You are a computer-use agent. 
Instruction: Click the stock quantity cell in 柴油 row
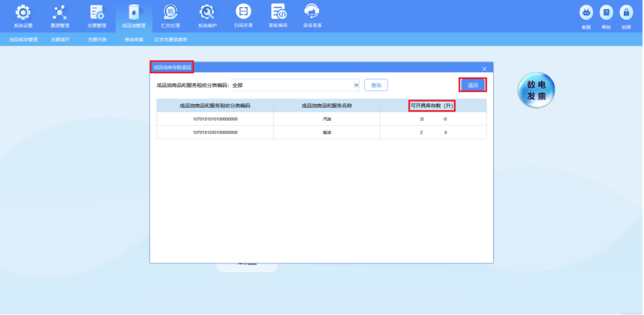433,132
